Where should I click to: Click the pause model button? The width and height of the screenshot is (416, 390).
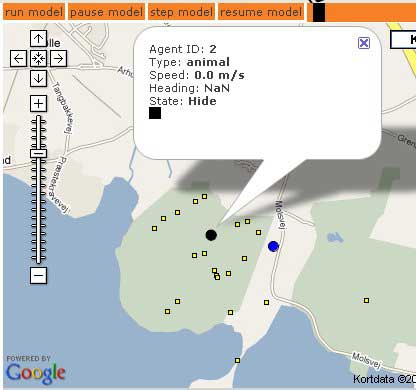[107, 12]
